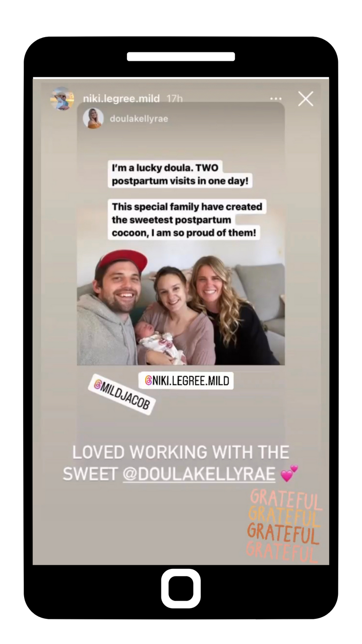Tap the phone speaker bar

click(x=181, y=56)
